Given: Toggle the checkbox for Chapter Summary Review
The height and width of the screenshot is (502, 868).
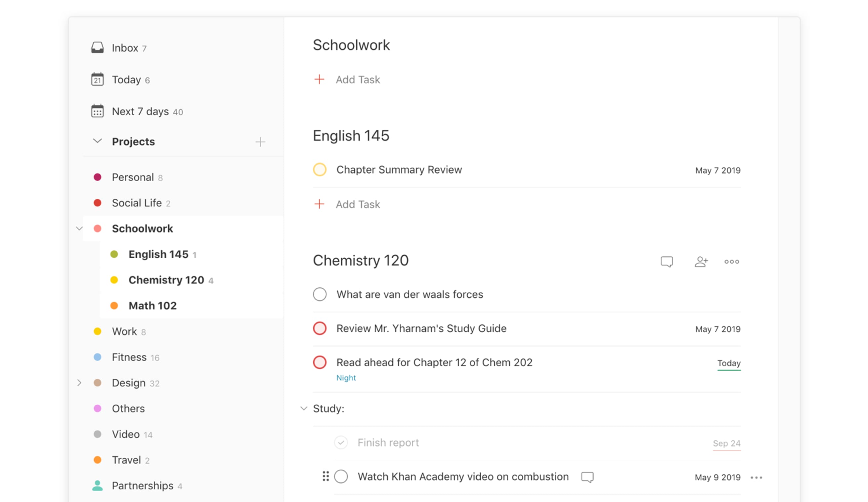Looking at the screenshot, I should pos(321,169).
